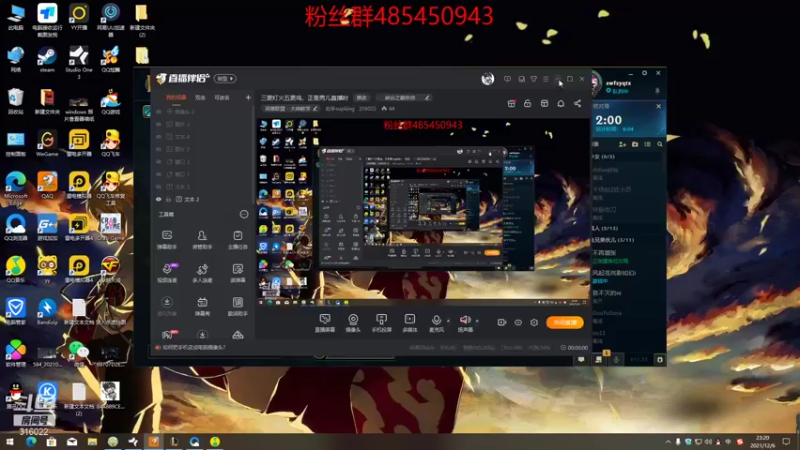Toggle visibility of 图片 2 source
Screen dimensions: 800x450
(159, 149)
